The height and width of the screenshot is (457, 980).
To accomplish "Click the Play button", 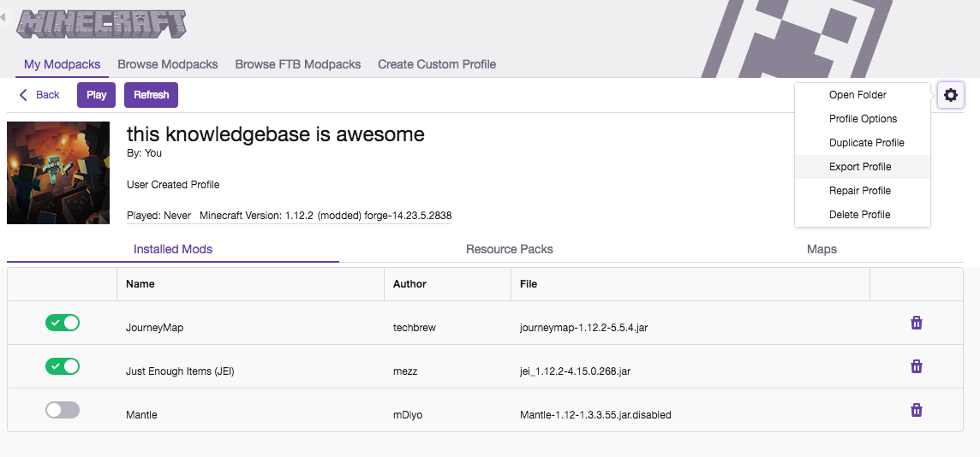I will pyautogui.click(x=96, y=95).
